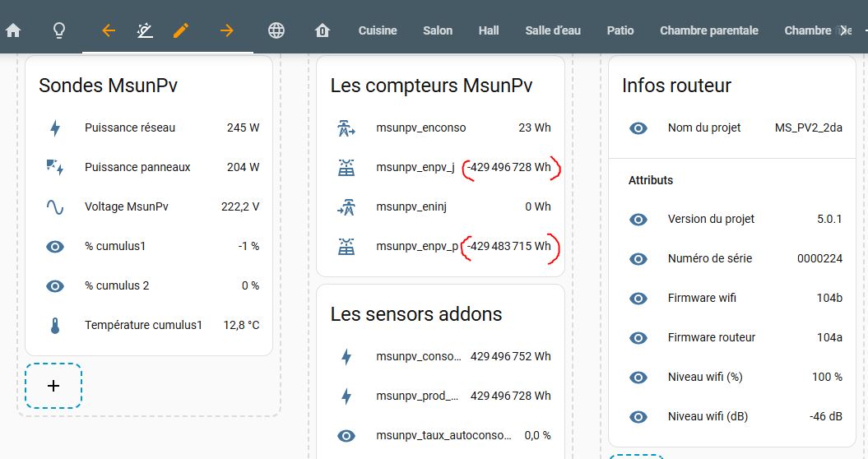Click eye icon beside Niveau wifi (dB)
Image resolution: width=868 pixels, height=459 pixels.
(x=638, y=416)
